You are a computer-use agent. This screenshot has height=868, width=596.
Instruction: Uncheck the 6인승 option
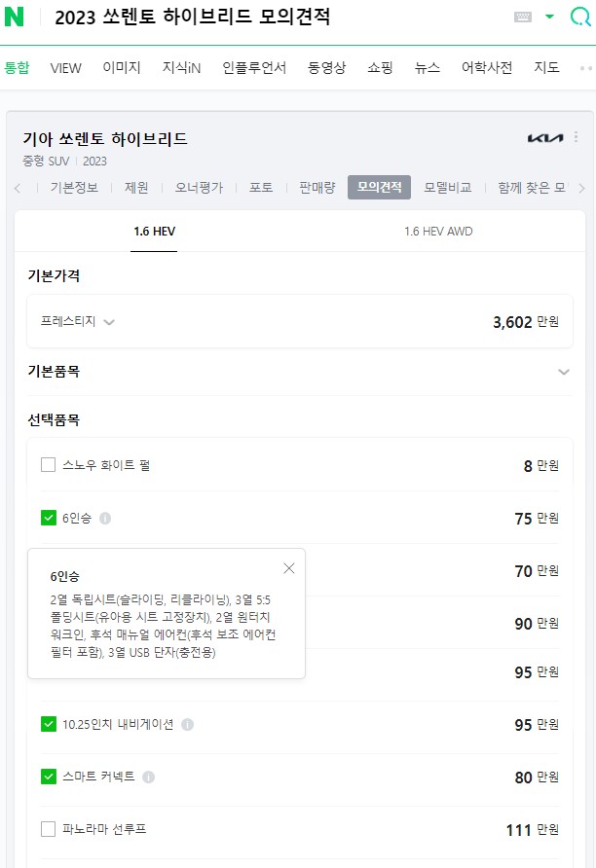(x=49, y=519)
